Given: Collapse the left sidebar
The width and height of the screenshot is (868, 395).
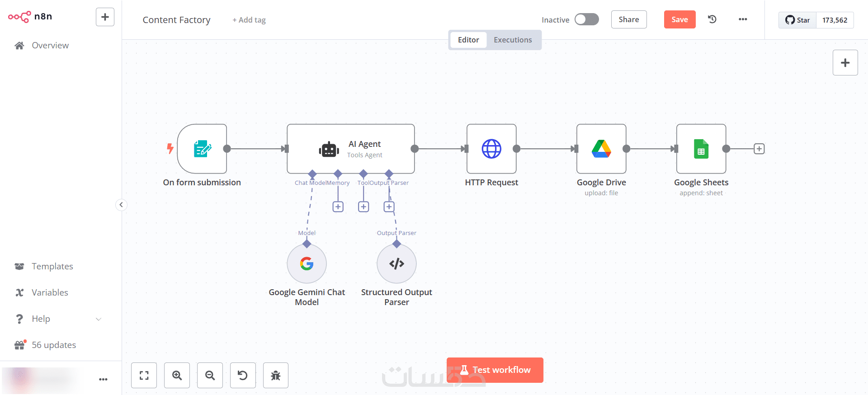Looking at the screenshot, I should click(121, 205).
